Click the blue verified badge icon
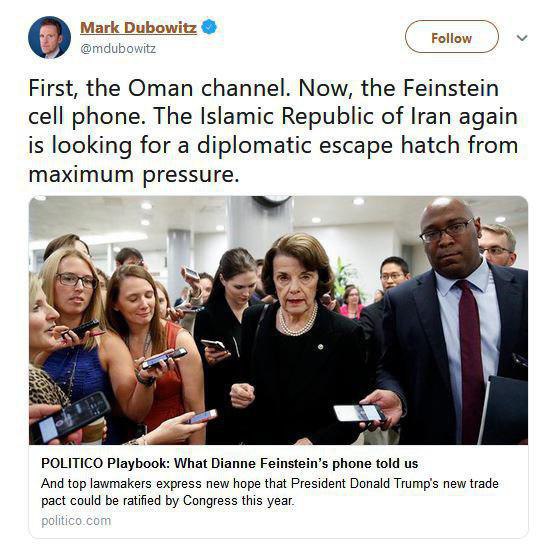This screenshot has width=557, height=547. click(209, 27)
